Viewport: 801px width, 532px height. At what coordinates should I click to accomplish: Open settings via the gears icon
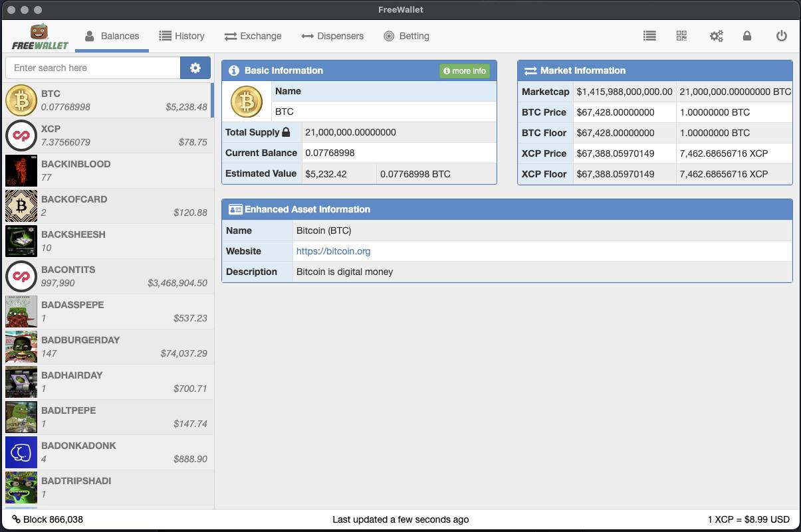point(716,36)
